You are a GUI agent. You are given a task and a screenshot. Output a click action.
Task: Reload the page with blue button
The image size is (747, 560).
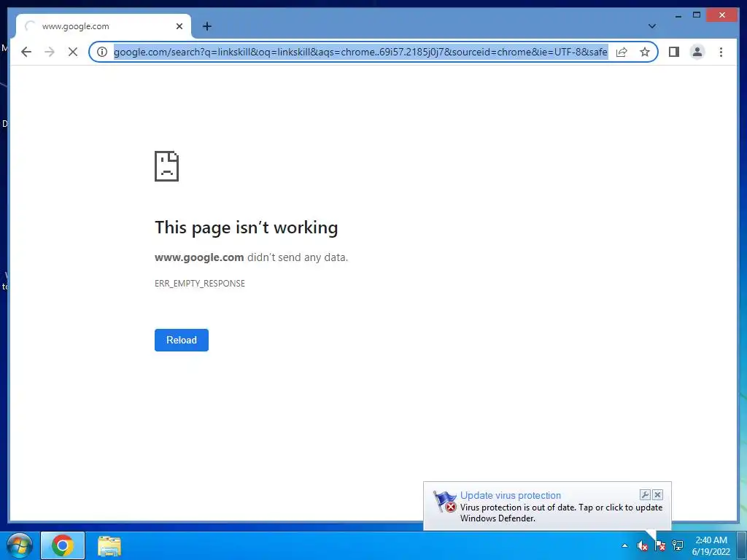point(182,340)
